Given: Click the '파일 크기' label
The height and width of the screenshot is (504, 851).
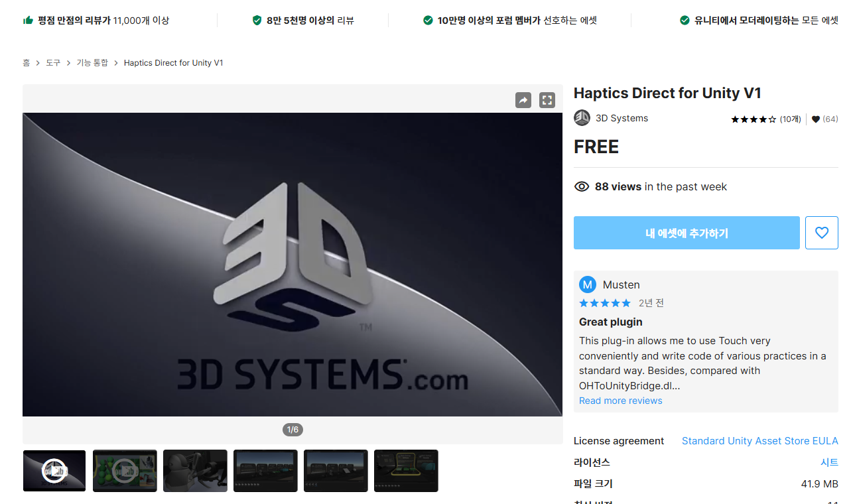Looking at the screenshot, I should tap(593, 483).
